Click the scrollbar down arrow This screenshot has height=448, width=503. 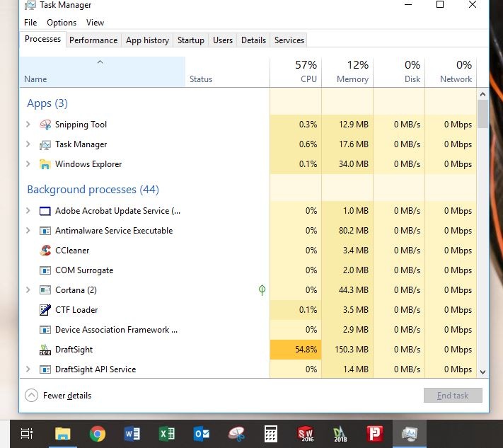pyautogui.click(x=482, y=372)
